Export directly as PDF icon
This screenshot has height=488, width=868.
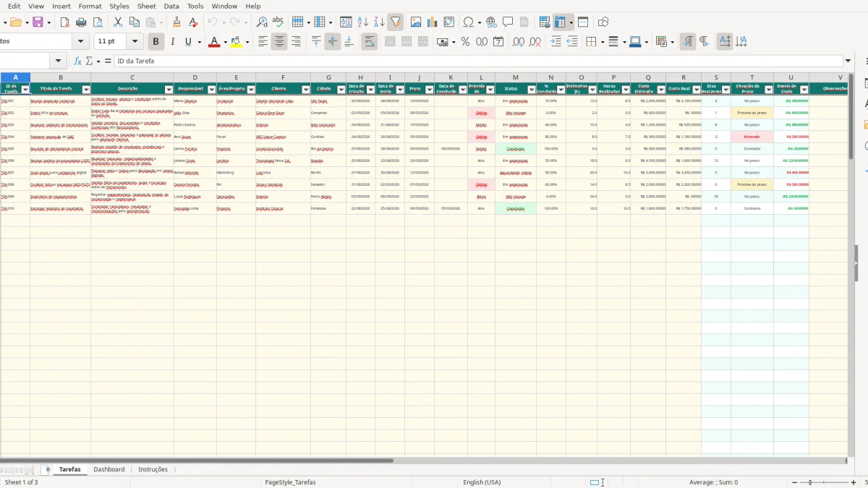click(64, 22)
